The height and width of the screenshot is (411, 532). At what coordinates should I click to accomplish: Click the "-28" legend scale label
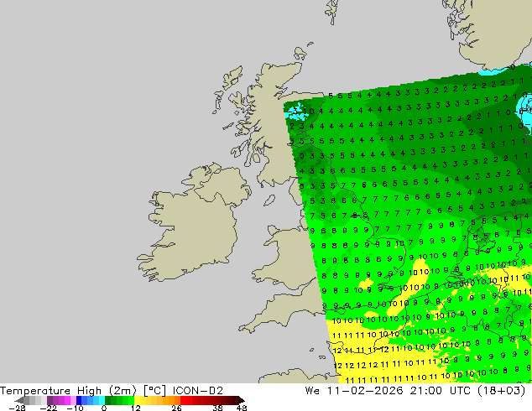coord(17,408)
